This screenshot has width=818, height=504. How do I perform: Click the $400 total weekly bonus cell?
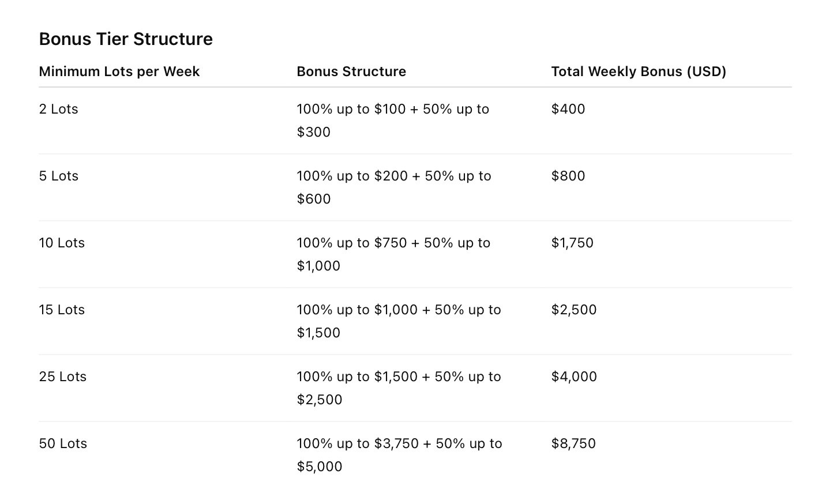(x=568, y=109)
